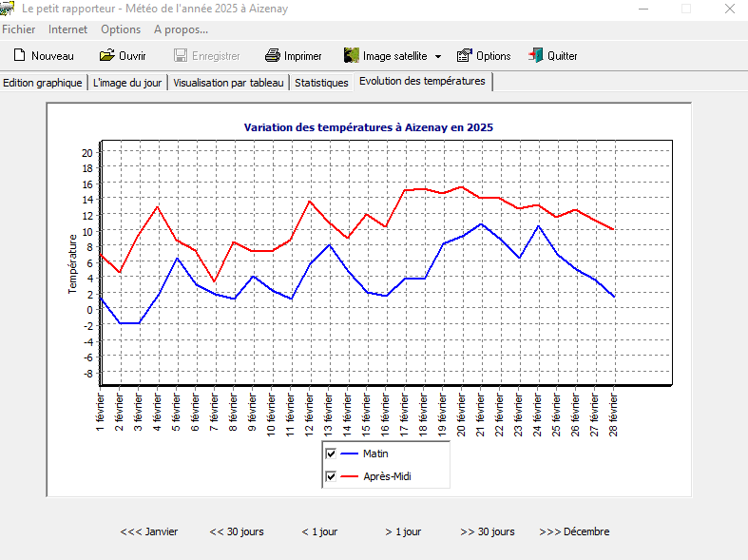Go forward by 1 jour
This screenshot has height=560, width=748.
[x=403, y=531]
